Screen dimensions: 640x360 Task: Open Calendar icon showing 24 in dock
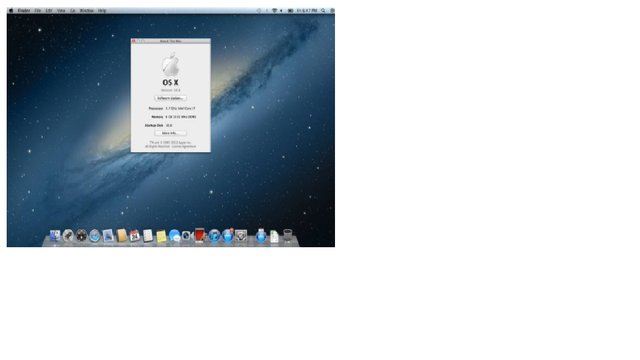pos(134,236)
